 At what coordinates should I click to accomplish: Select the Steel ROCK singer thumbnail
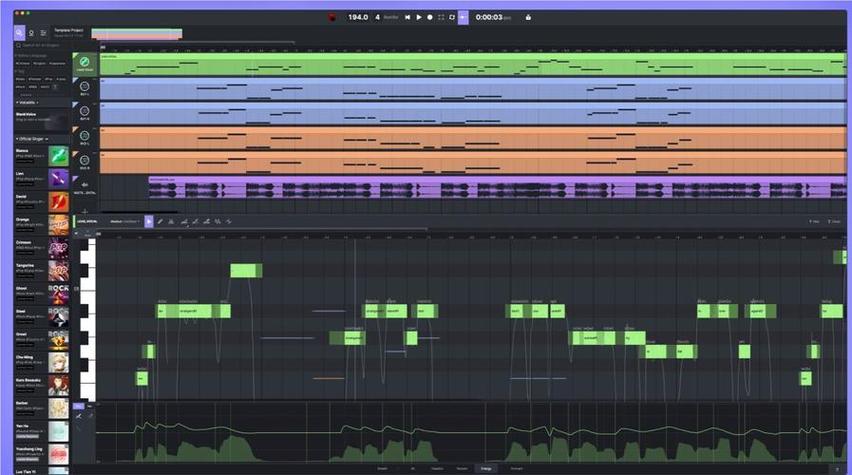click(x=58, y=317)
